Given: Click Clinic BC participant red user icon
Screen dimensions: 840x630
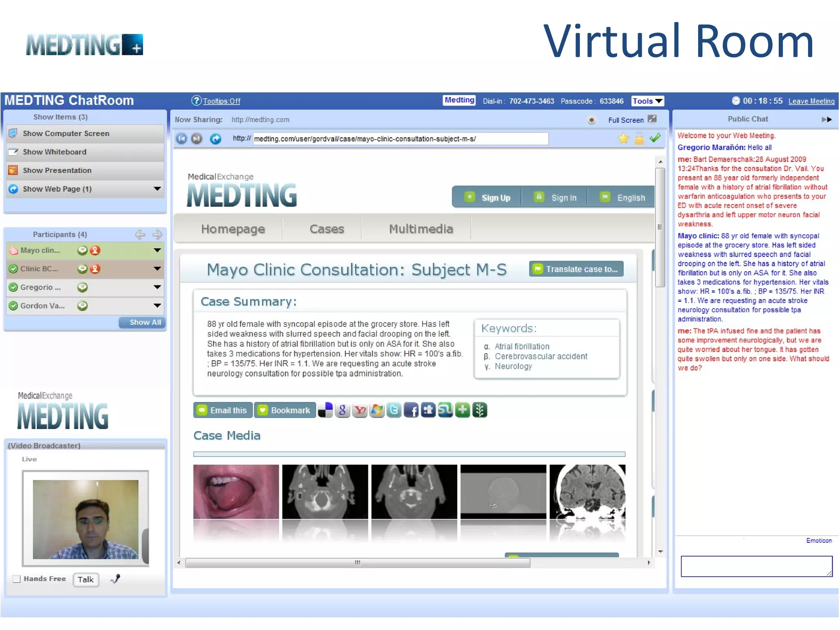Looking at the screenshot, I should (x=95, y=269).
